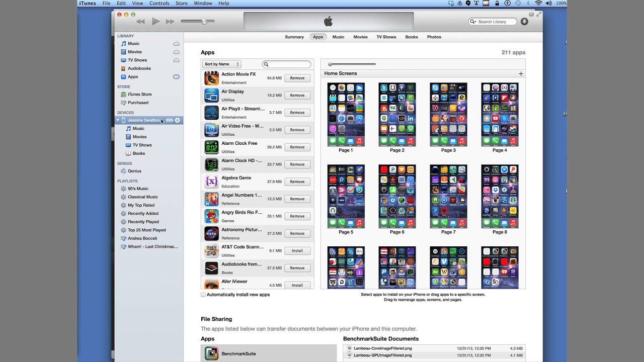
Task: Remove the Air Display app
Action: [x=297, y=95]
